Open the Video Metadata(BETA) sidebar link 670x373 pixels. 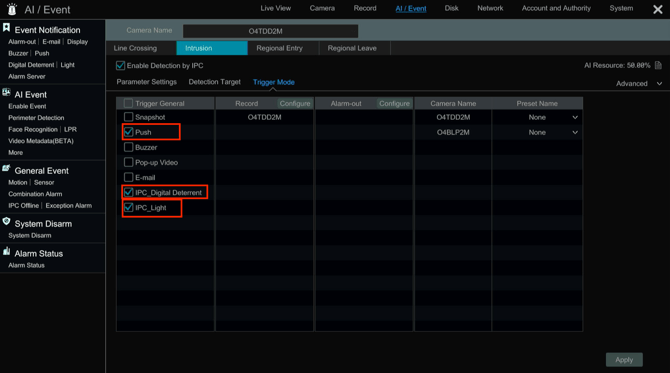pos(41,141)
